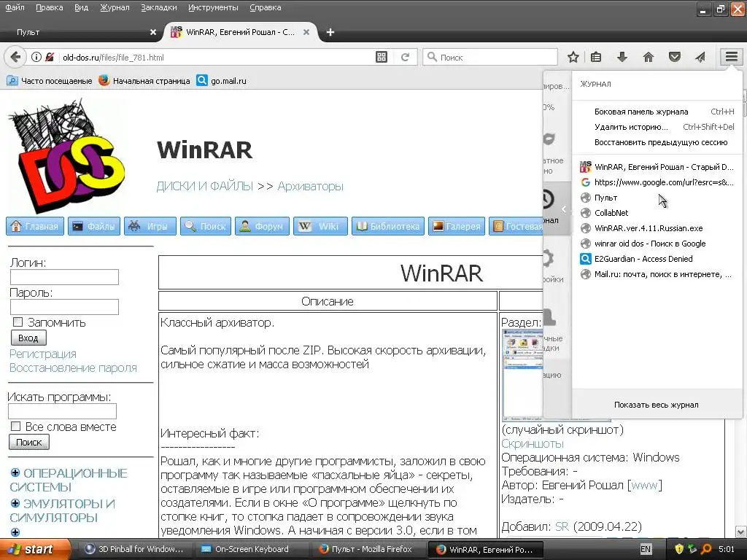Select Восстановить предыдущую сессию
The image size is (747, 560).
[657, 142]
